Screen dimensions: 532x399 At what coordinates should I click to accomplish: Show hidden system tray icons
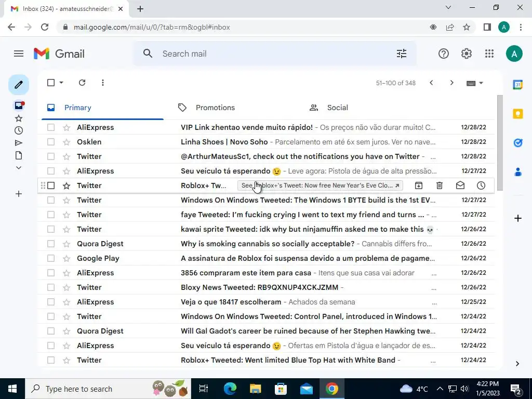[440, 389]
